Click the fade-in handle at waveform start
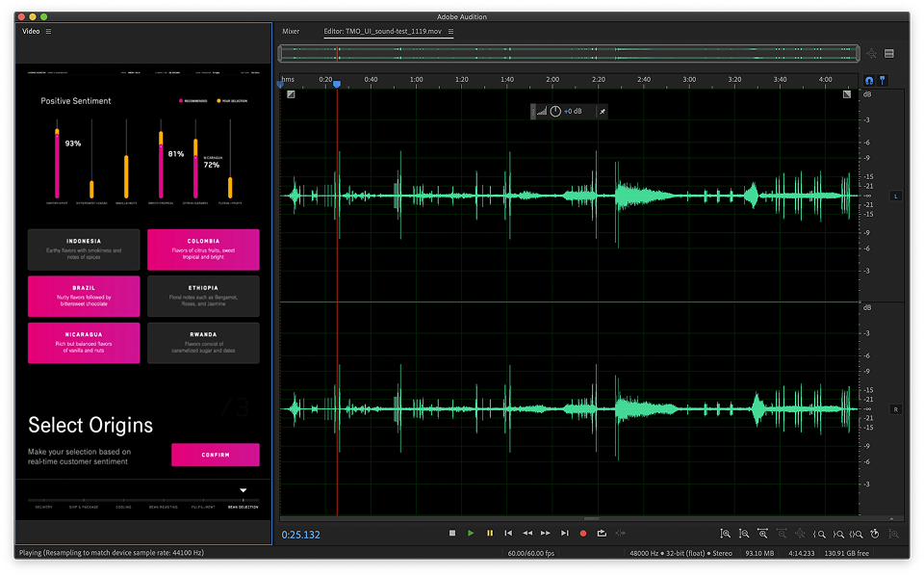The height and width of the screenshot is (576, 924). (291, 94)
